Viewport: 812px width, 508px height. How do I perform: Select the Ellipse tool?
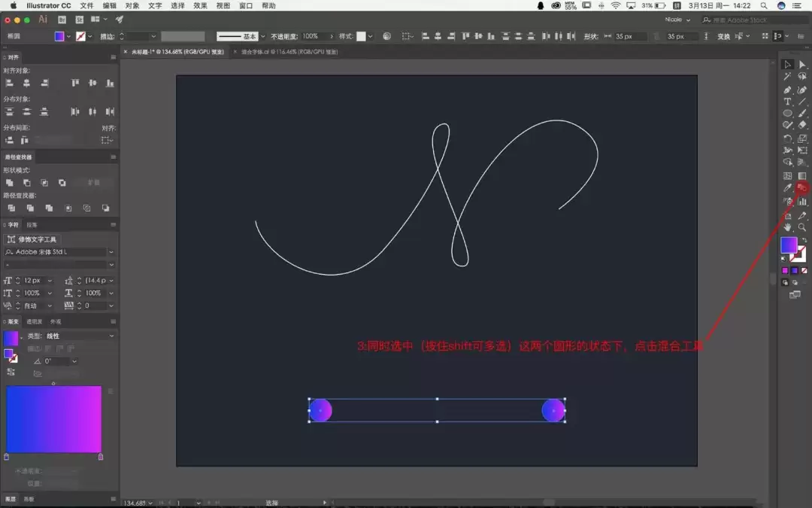click(x=787, y=113)
